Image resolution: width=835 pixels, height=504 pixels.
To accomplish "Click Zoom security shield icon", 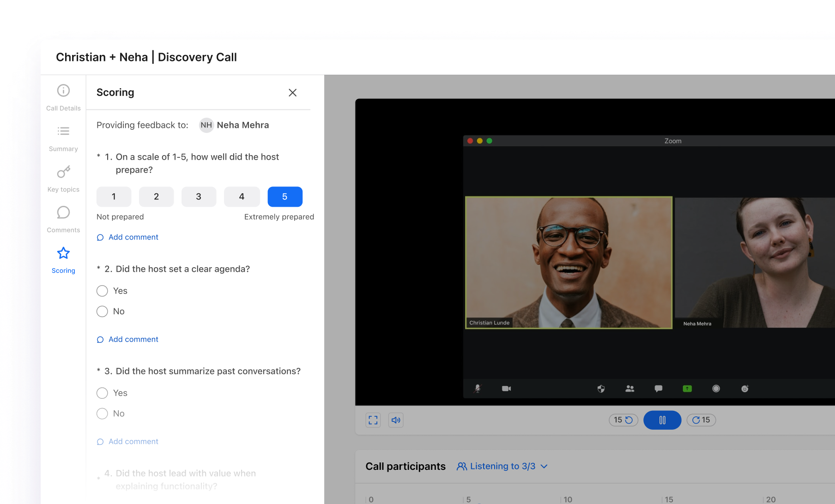I will [601, 389].
